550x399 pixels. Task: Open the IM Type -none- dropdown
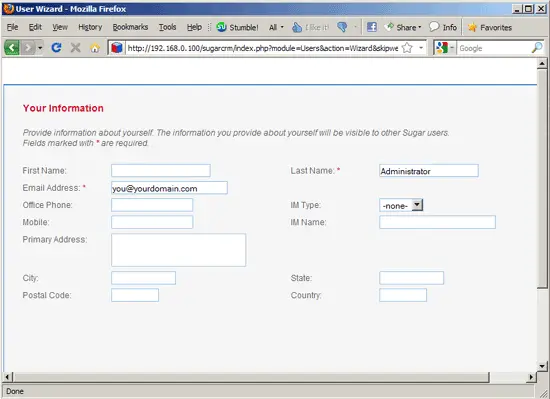pyautogui.click(x=401, y=205)
